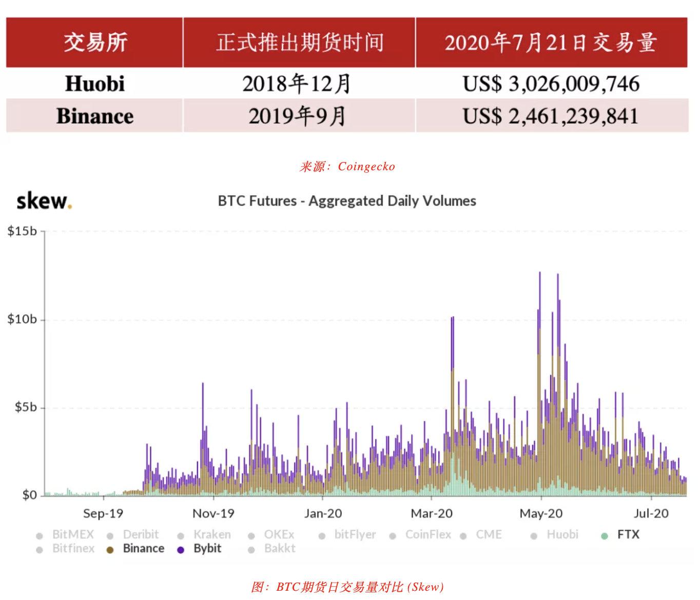This screenshot has width=700, height=600.
Task: Click the US$ 2,461,239,841 value
Action: coord(551,116)
